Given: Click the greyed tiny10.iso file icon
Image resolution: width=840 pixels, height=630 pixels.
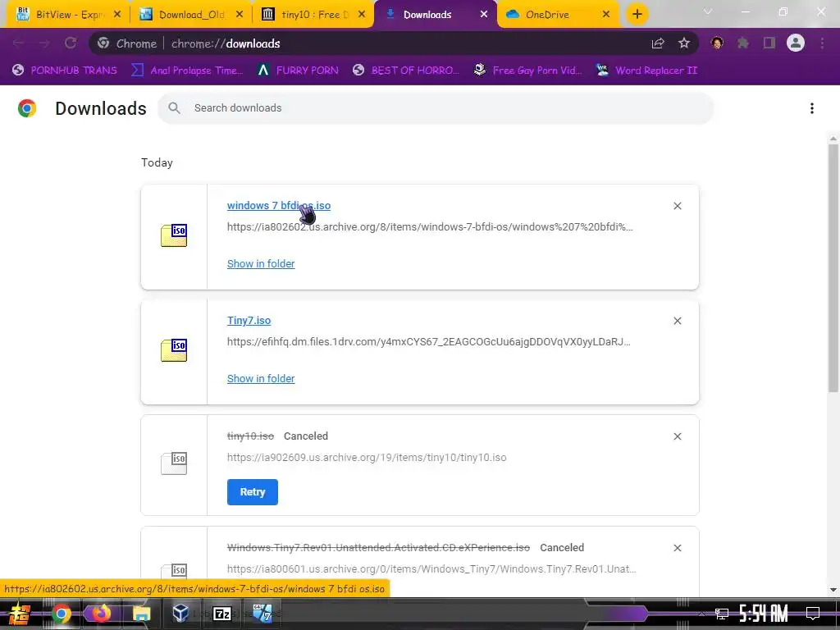Looking at the screenshot, I should pyautogui.click(x=174, y=463).
